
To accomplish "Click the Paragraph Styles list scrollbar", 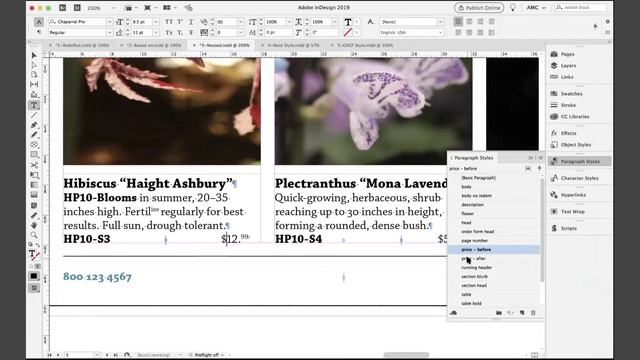I will tap(542, 230).
